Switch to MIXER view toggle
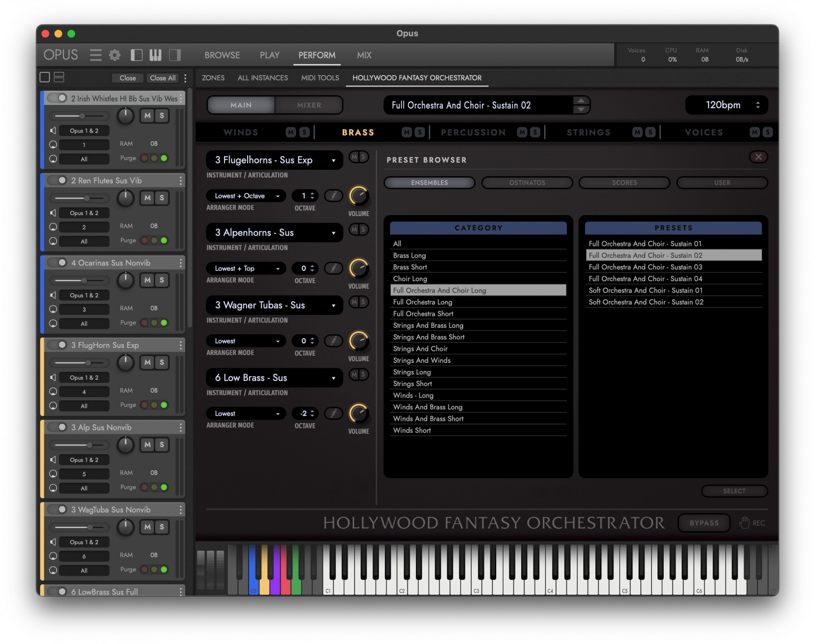815x644 pixels. [309, 105]
